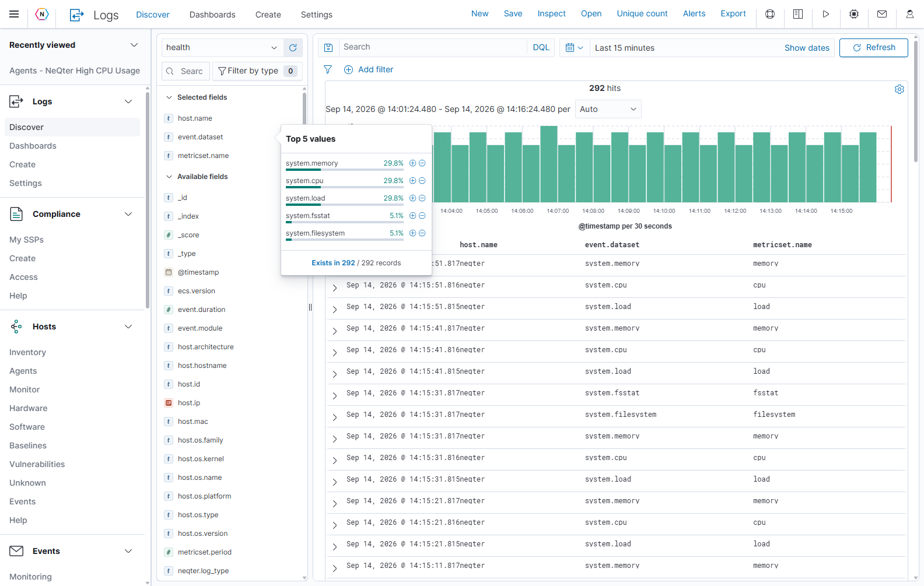Open the envelope mail icon in header

point(882,14)
